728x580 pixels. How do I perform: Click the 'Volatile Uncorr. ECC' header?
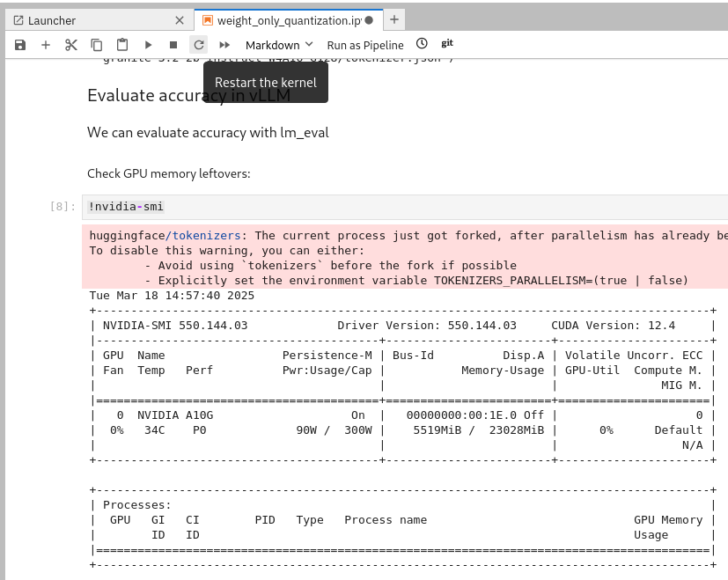pos(634,356)
